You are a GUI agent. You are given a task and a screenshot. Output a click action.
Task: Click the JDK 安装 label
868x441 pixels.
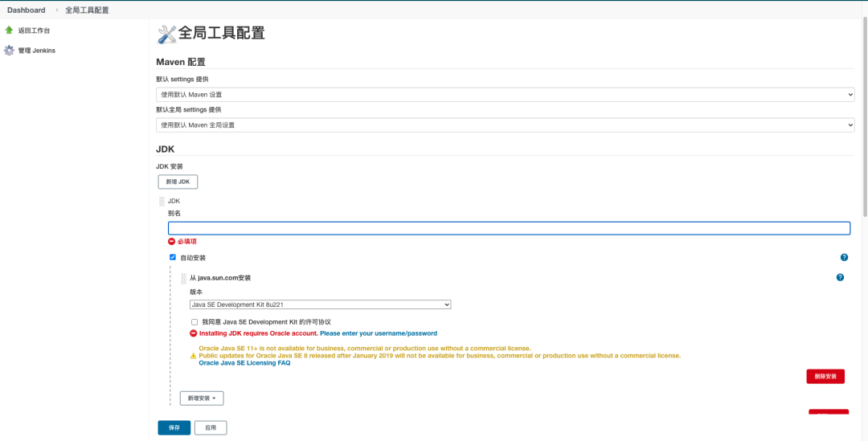[x=170, y=166]
